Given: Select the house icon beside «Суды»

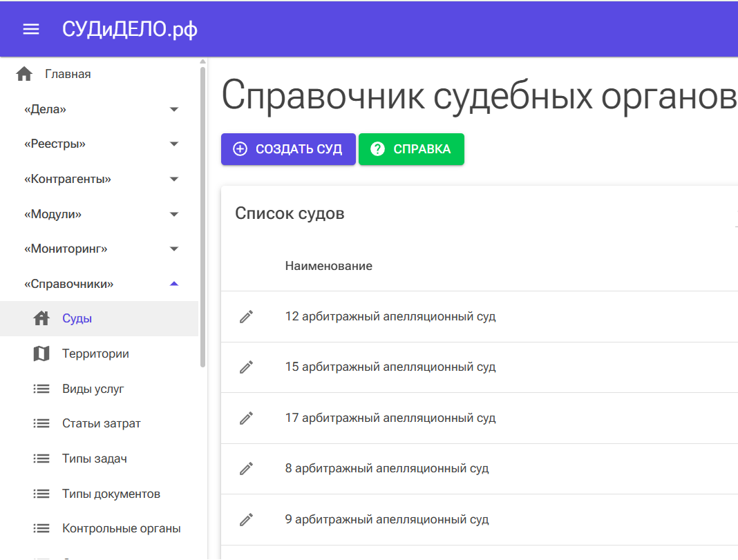Looking at the screenshot, I should click(x=41, y=318).
